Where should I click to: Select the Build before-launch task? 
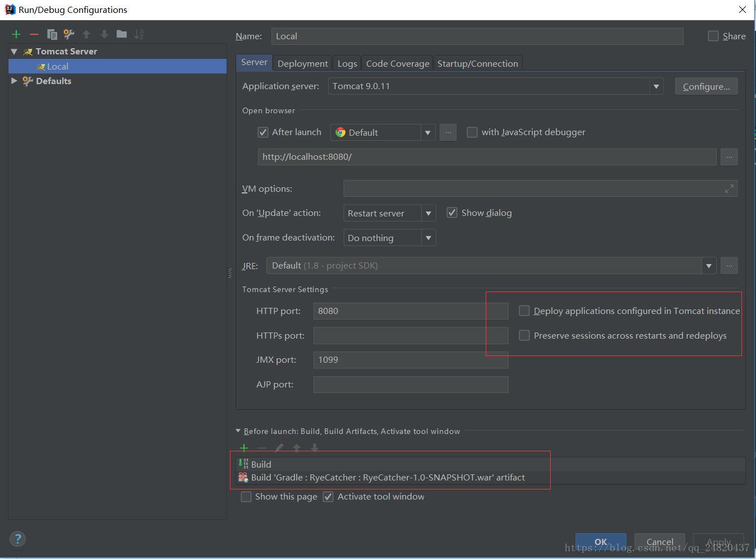[490, 464]
